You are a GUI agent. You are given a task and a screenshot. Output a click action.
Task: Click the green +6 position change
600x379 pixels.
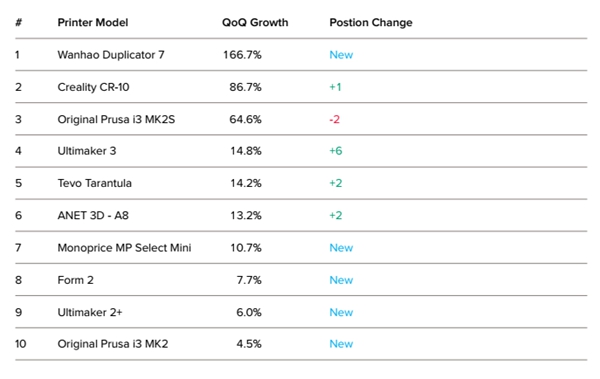(336, 151)
